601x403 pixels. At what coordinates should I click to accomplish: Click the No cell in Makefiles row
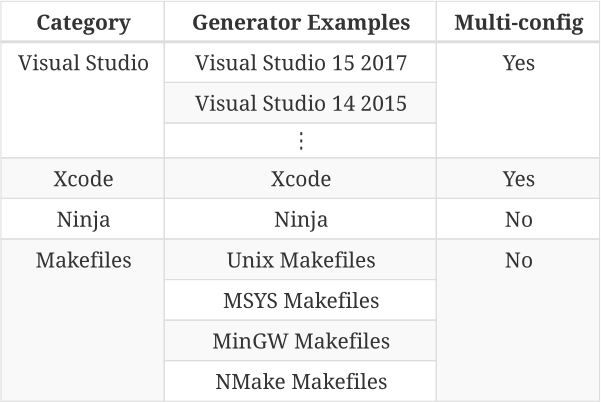(518, 260)
